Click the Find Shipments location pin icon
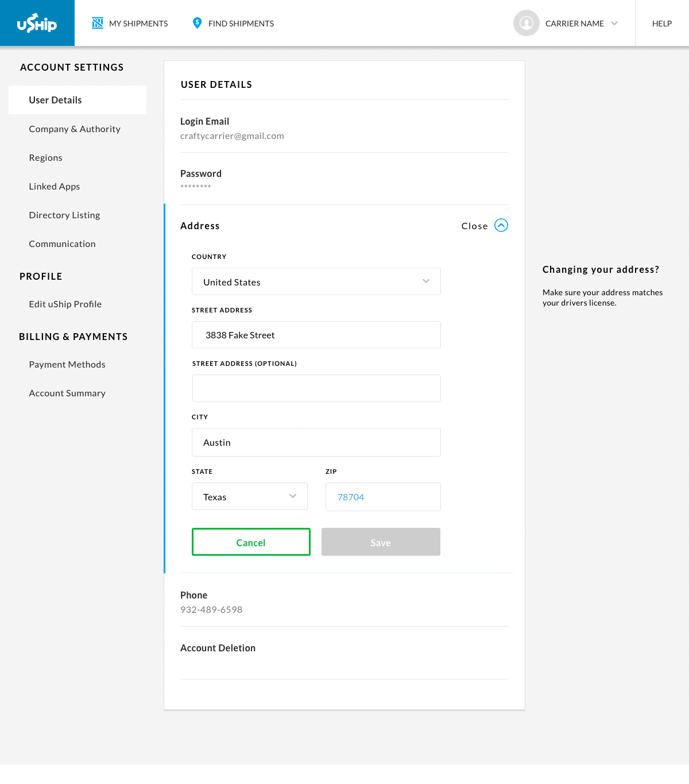This screenshot has height=784, width=689. click(x=197, y=23)
